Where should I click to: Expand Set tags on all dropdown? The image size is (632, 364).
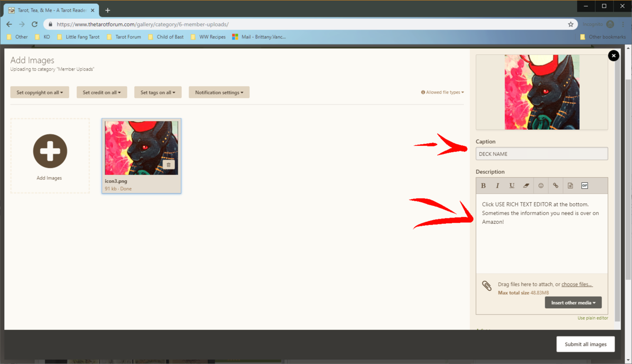tap(158, 93)
